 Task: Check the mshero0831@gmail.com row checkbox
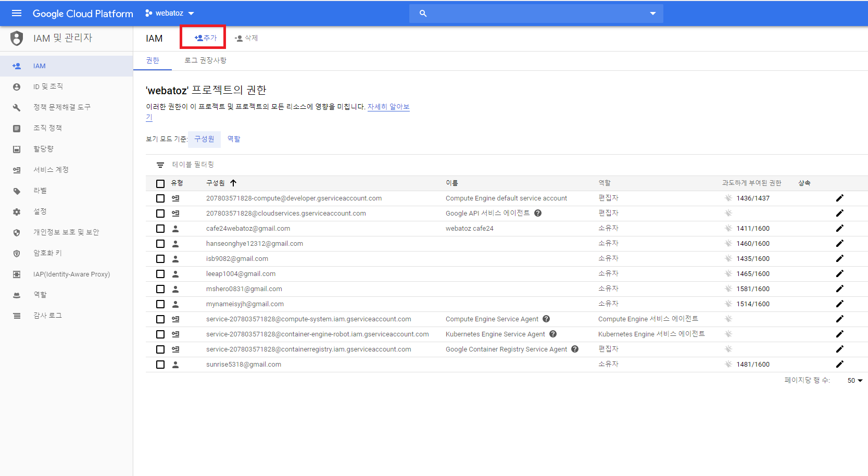tap(160, 289)
